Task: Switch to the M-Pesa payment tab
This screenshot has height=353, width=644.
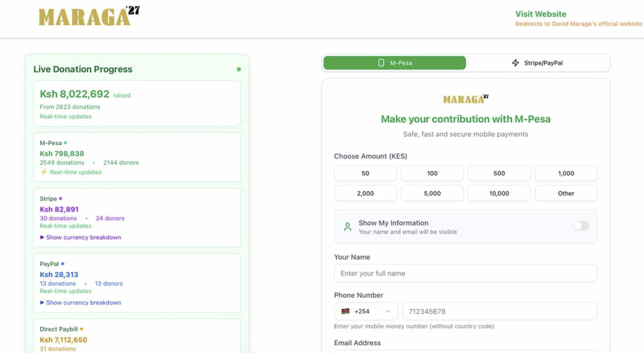Action: [394, 63]
